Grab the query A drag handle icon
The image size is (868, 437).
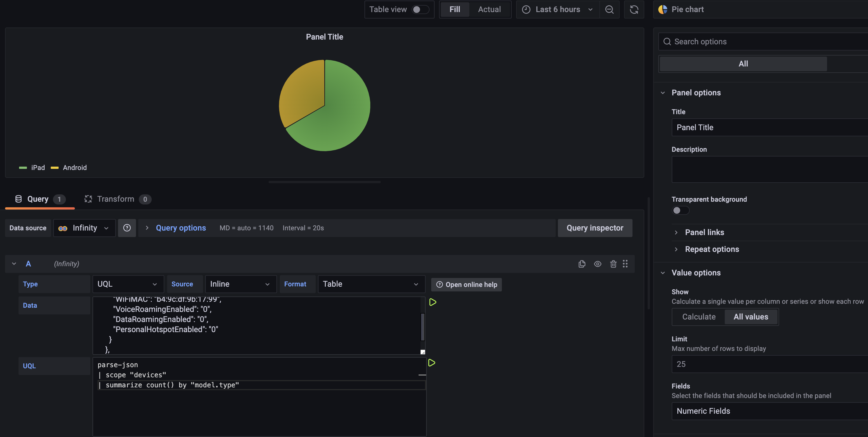click(x=625, y=264)
